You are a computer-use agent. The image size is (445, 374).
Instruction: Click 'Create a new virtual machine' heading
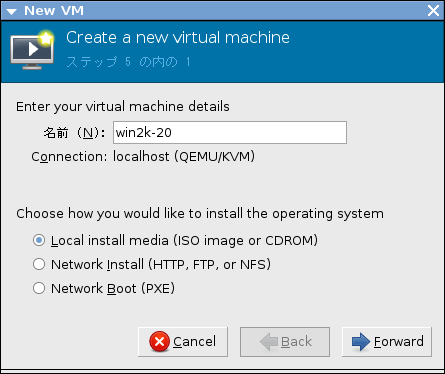[178, 37]
